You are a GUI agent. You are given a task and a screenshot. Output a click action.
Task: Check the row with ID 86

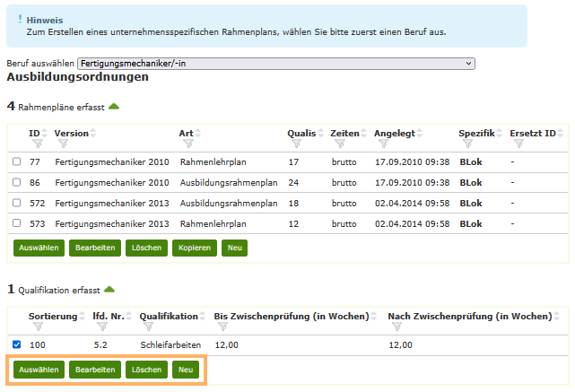click(16, 182)
